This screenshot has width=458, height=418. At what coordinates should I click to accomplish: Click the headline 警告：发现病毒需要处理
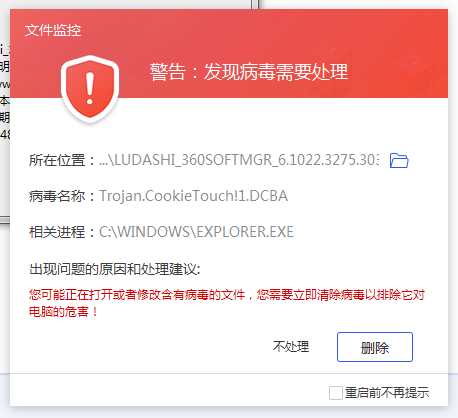[x=249, y=72]
